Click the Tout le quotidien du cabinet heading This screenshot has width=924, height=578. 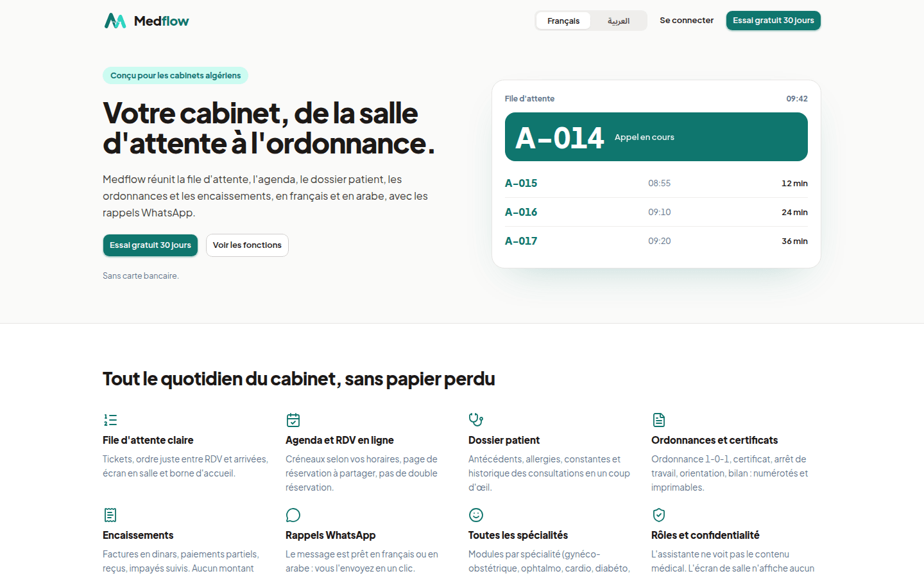coord(298,379)
